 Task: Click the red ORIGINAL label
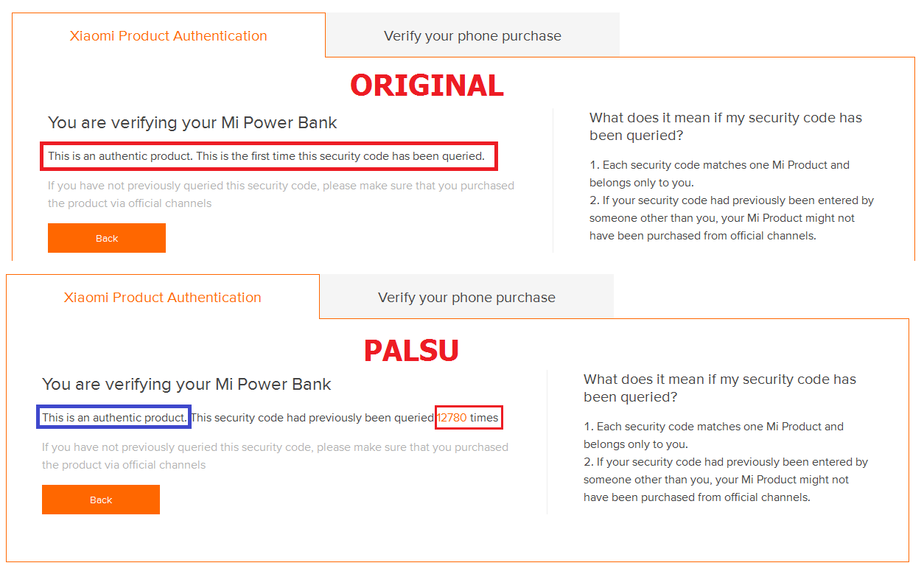(427, 85)
